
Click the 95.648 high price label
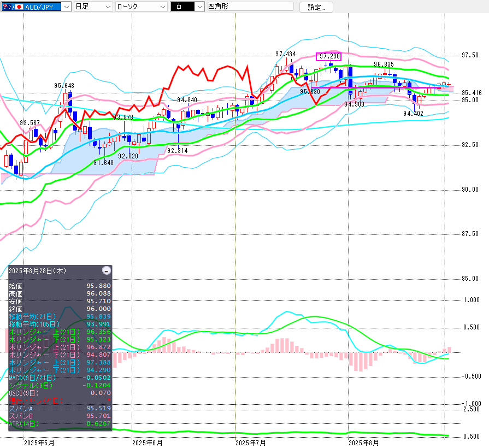[x=64, y=86]
